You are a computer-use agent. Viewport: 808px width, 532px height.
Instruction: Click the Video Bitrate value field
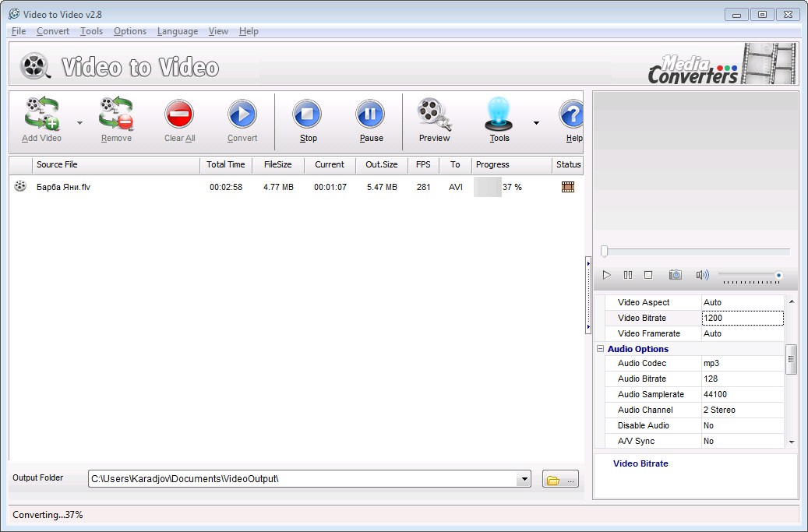click(742, 318)
